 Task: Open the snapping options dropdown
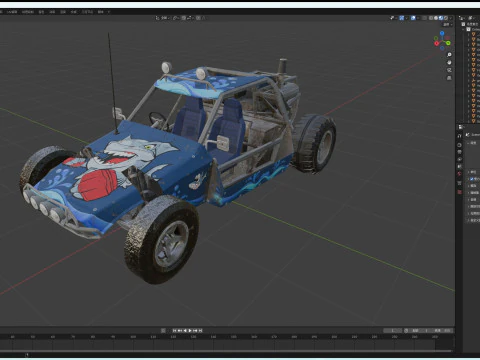pos(190,18)
